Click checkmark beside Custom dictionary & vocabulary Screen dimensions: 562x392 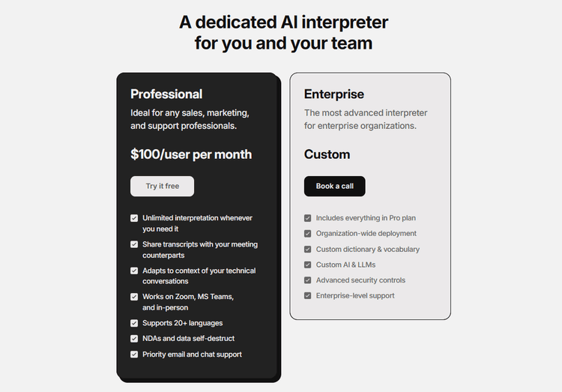[308, 250]
